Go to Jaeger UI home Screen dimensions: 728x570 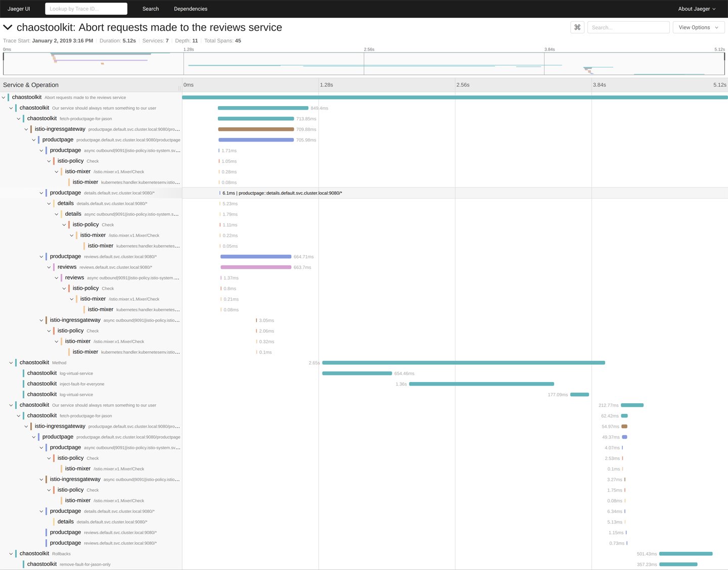(19, 9)
